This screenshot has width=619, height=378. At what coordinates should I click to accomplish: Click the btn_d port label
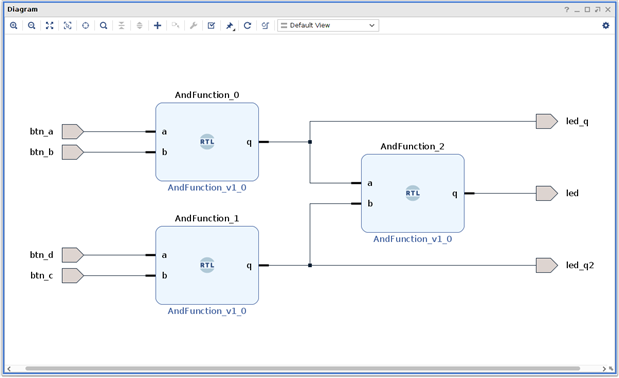pyautogui.click(x=41, y=255)
